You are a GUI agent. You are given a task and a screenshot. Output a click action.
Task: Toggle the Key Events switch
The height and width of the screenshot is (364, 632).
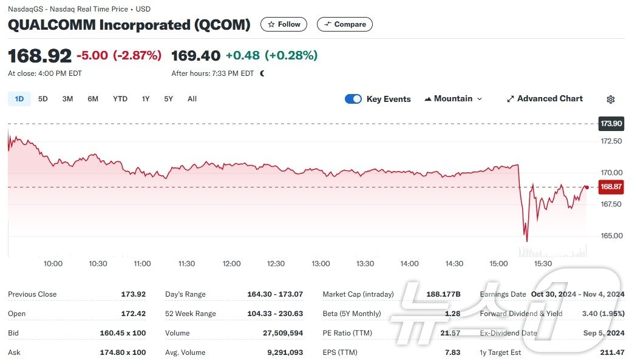click(x=353, y=99)
